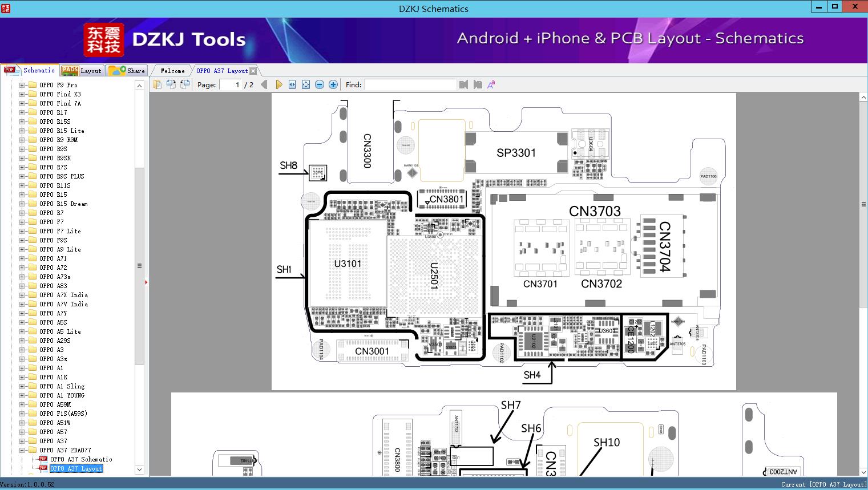The height and width of the screenshot is (490, 868).
Task: Switch to the PADS Layout tab
Action: coord(82,71)
